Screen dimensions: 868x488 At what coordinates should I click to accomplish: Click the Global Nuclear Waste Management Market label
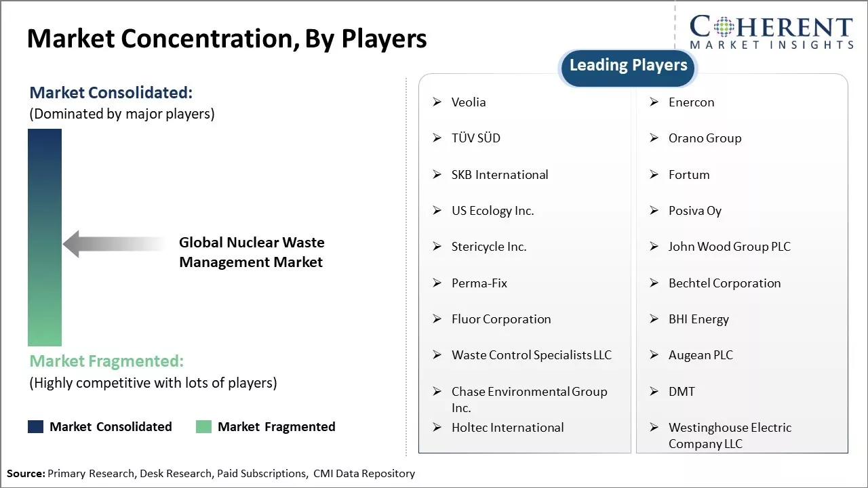252,252
